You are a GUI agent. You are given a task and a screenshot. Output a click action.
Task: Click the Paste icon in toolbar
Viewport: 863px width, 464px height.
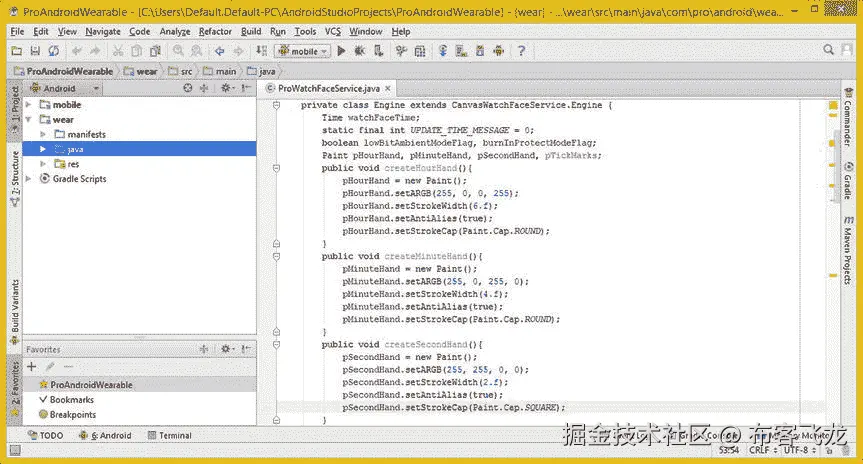(155, 51)
